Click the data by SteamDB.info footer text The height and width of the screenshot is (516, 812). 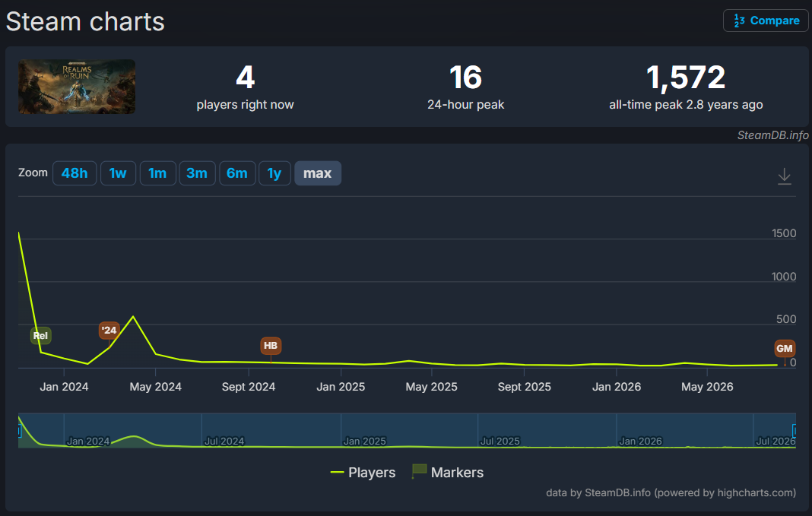click(671, 492)
